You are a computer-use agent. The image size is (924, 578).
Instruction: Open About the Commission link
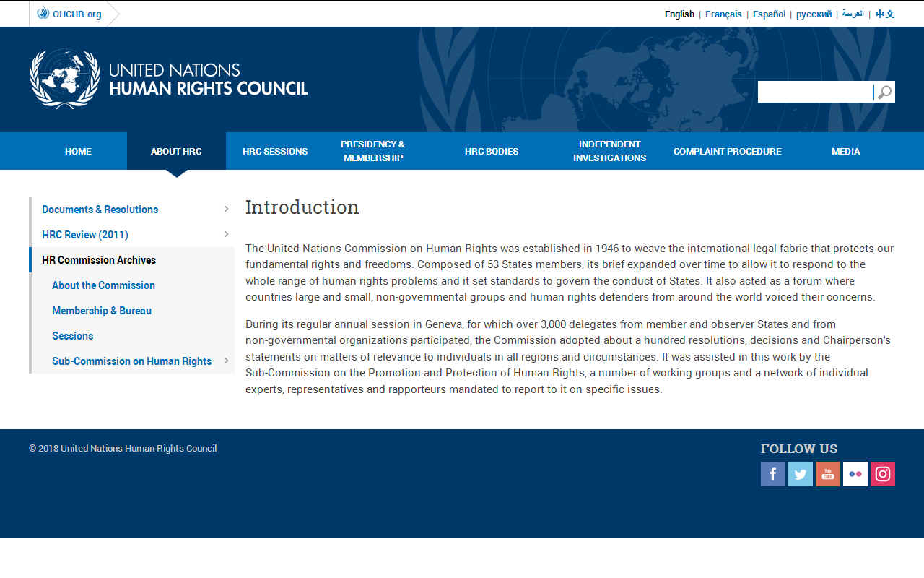(103, 285)
